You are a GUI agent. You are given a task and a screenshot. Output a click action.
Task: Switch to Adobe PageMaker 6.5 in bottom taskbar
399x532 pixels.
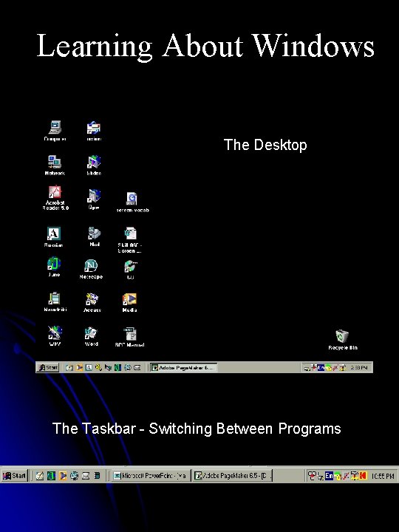pos(232,476)
